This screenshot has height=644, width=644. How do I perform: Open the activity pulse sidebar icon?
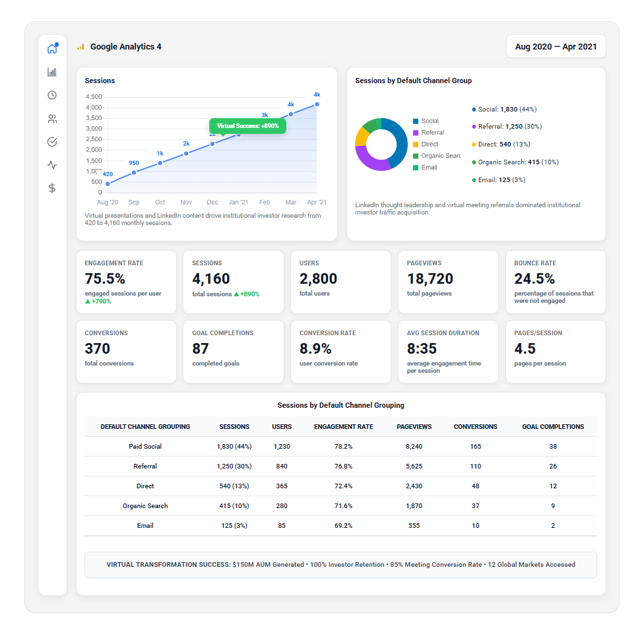pos(52,165)
